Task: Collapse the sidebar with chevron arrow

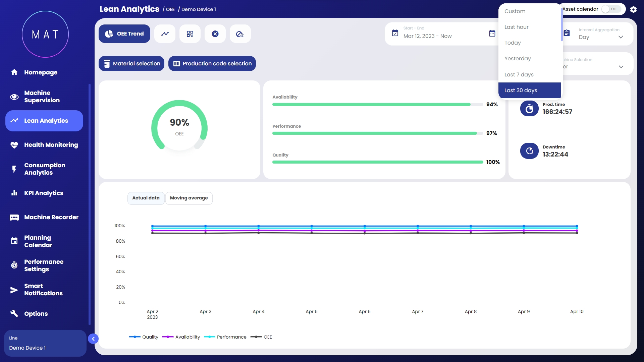Action: click(x=93, y=339)
